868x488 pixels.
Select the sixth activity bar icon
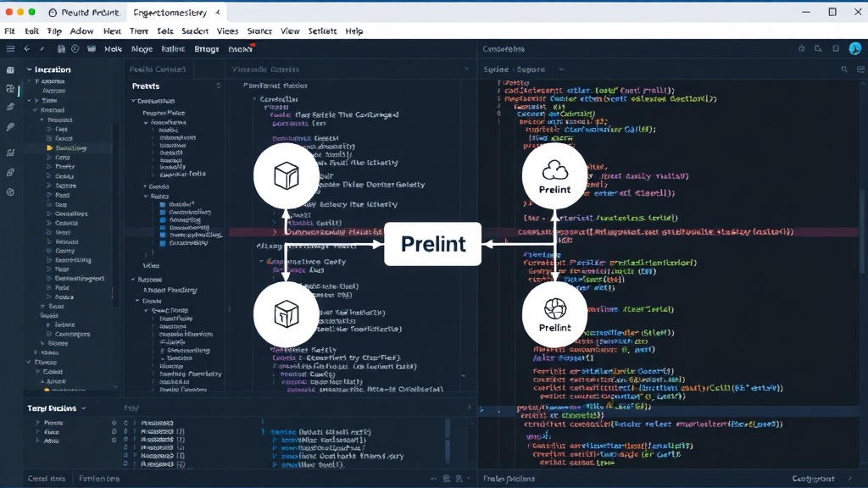10,173
